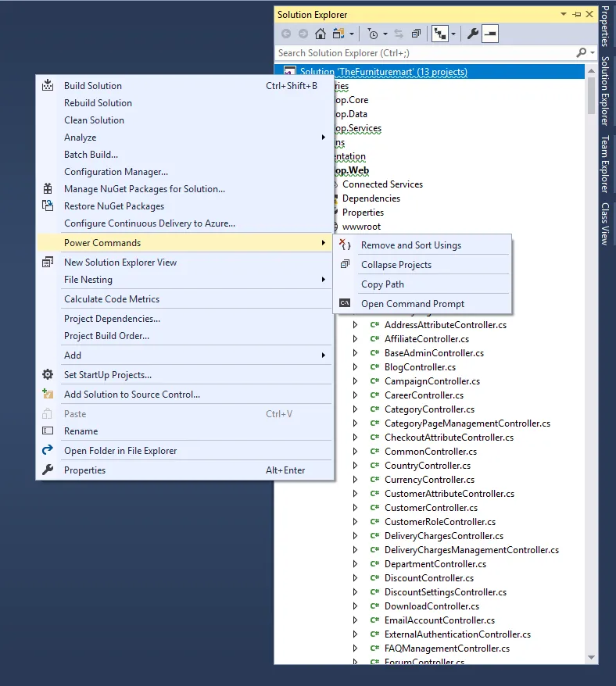Toggle the Show All Files nesting icon
This screenshot has height=686, width=616.
click(440, 34)
